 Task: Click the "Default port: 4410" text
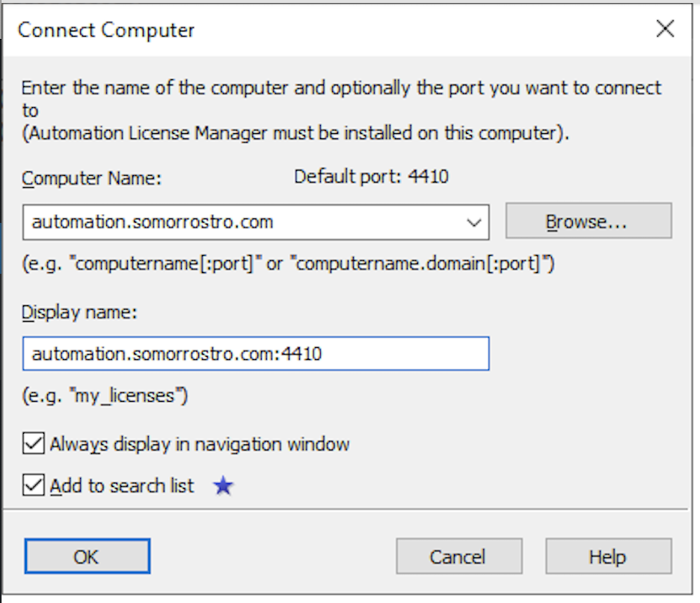pyautogui.click(x=371, y=177)
